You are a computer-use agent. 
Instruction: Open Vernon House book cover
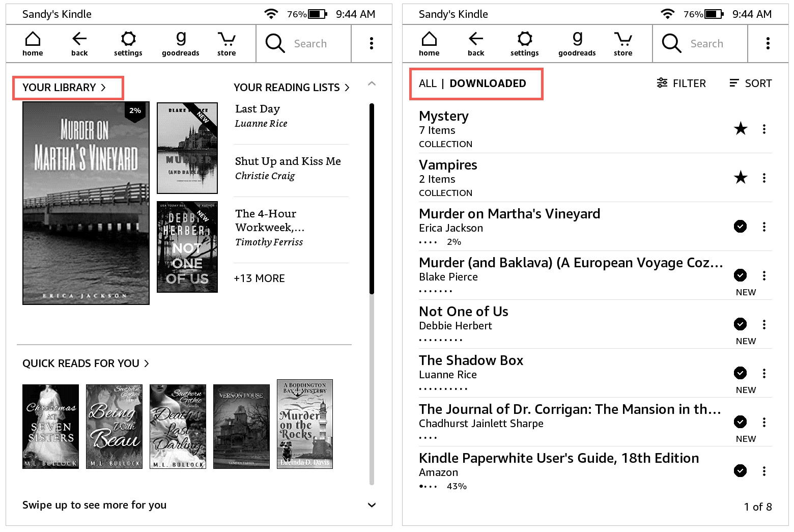click(x=241, y=427)
